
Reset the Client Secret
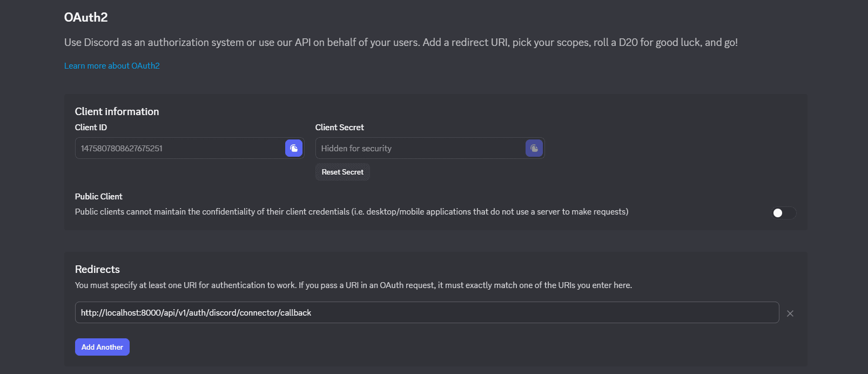(342, 172)
